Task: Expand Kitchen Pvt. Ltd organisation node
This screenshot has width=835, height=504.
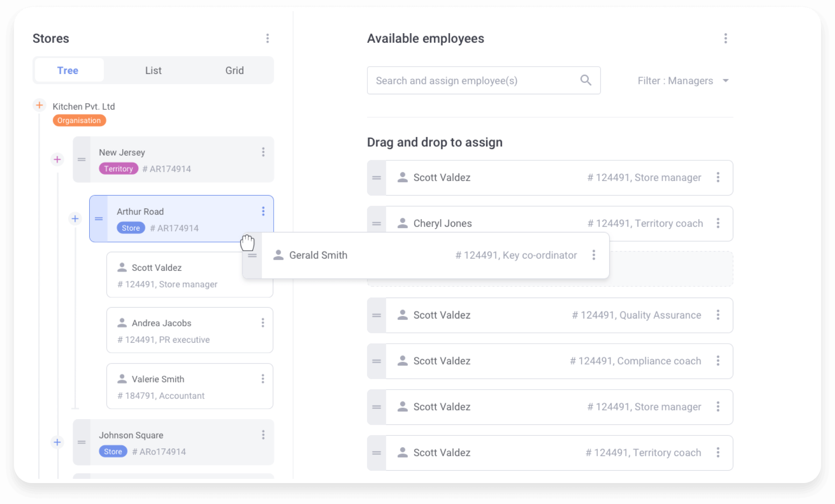Action: click(x=40, y=105)
